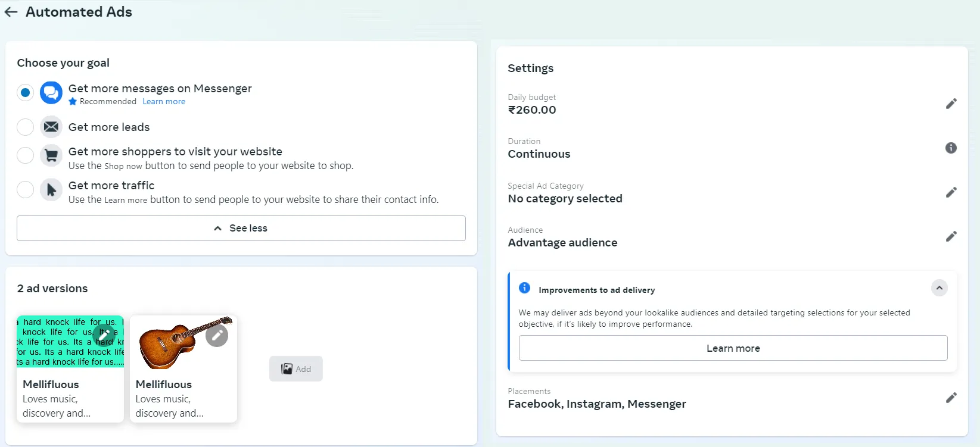Click the Messenger chat bubble icon
This screenshot has width=980, height=447.
tap(51, 93)
